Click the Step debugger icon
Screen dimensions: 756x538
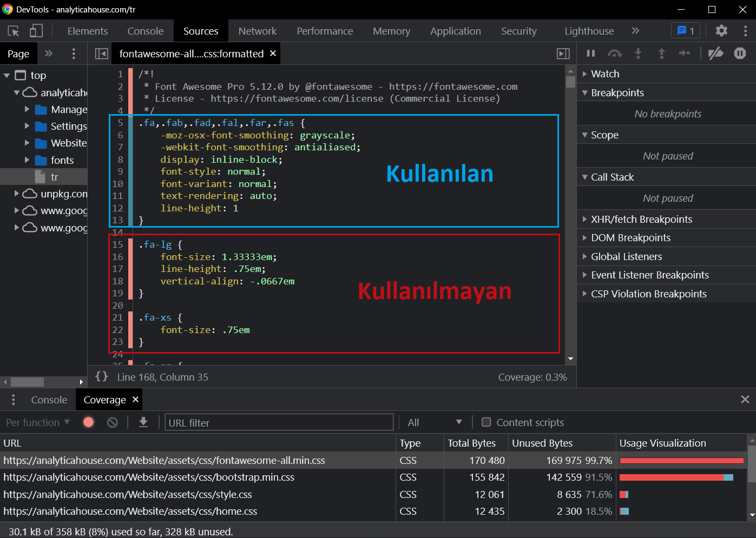[685, 53]
